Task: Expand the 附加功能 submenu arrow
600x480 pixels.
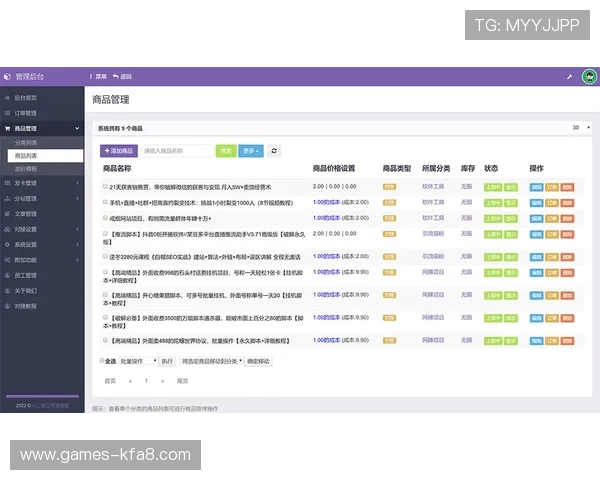Action: (x=77, y=260)
